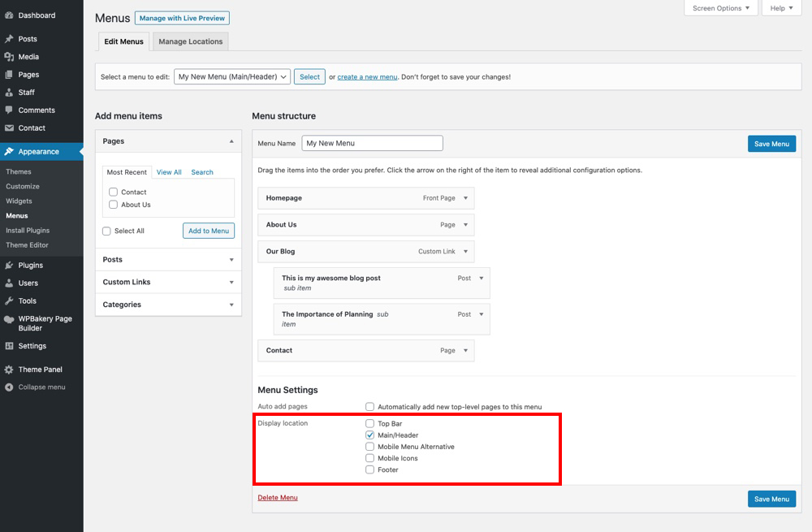Click the Pages icon in sidebar
Image resolution: width=812 pixels, height=532 pixels.
point(9,75)
